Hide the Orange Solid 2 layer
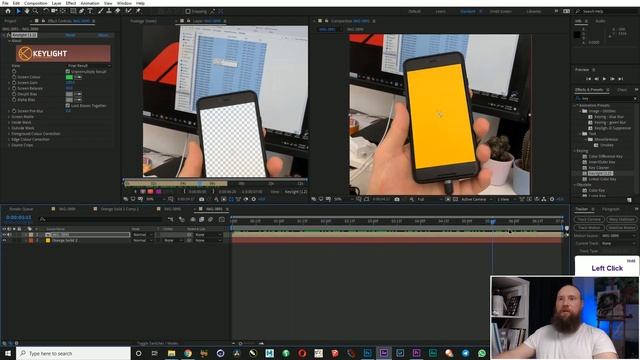 [4, 241]
